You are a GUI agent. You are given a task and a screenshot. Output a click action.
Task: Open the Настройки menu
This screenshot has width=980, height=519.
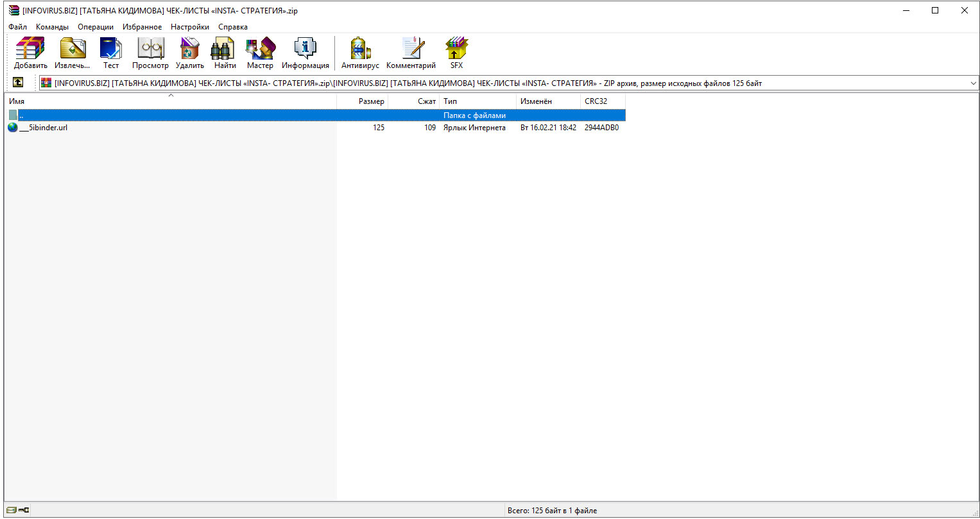click(190, 27)
